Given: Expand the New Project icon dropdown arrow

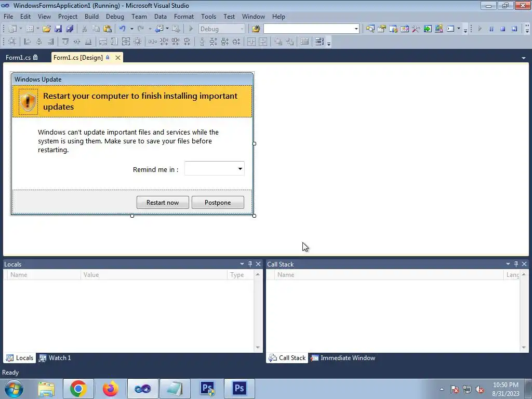Looking at the screenshot, I should [x=20, y=29].
